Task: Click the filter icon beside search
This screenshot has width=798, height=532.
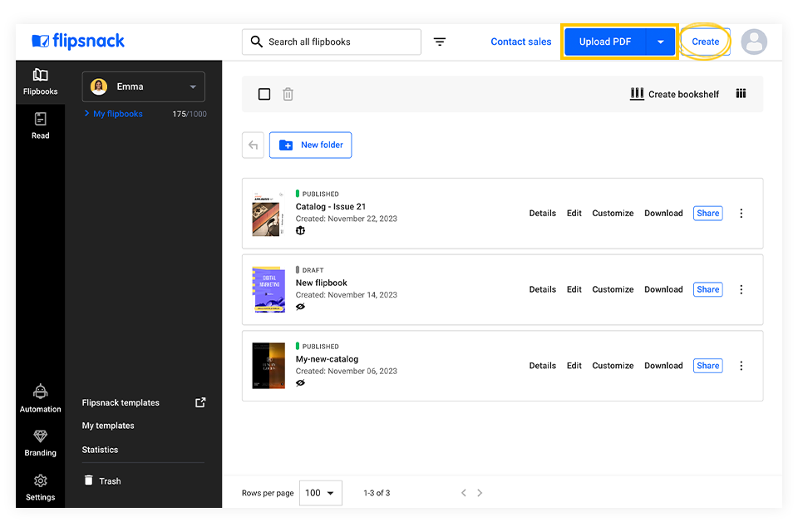Action: point(440,42)
